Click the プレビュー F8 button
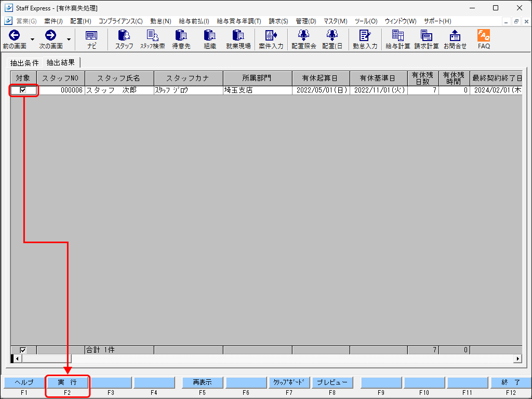Image resolution: width=532 pixels, height=399 pixels. coord(332,382)
